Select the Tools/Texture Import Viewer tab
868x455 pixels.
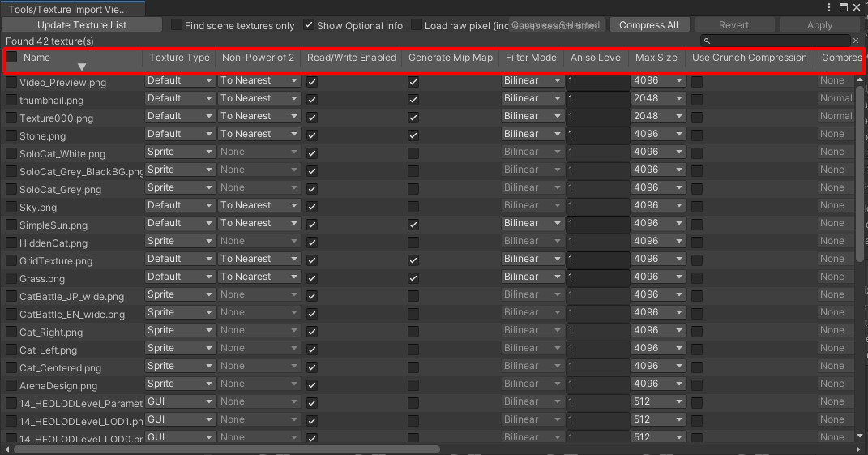click(x=72, y=9)
